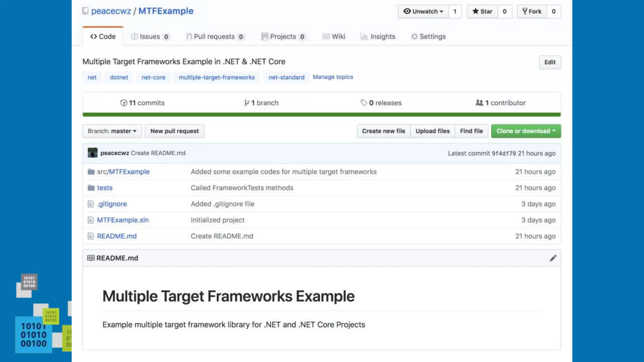Click the Find file button
This screenshot has width=644, height=362.
point(471,131)
